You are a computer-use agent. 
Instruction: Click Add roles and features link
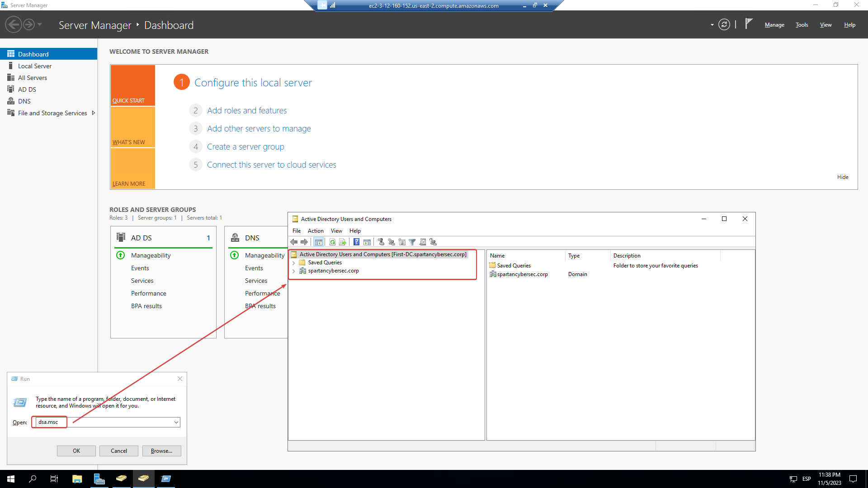pyautogui.click(x=247, y=111)
